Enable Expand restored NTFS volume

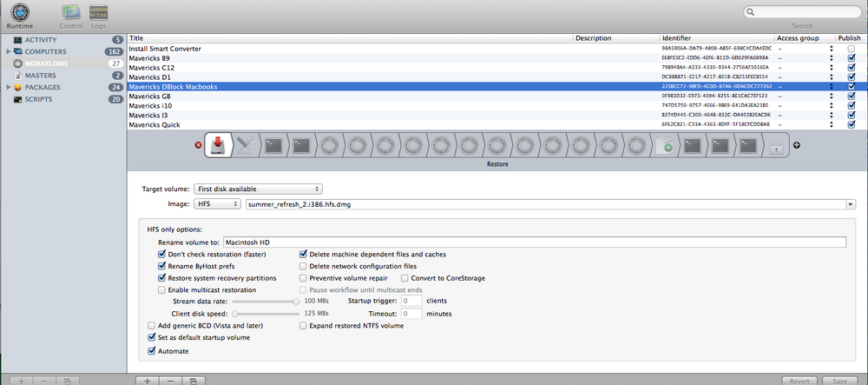pyautogui.click(x=303, y=326)
